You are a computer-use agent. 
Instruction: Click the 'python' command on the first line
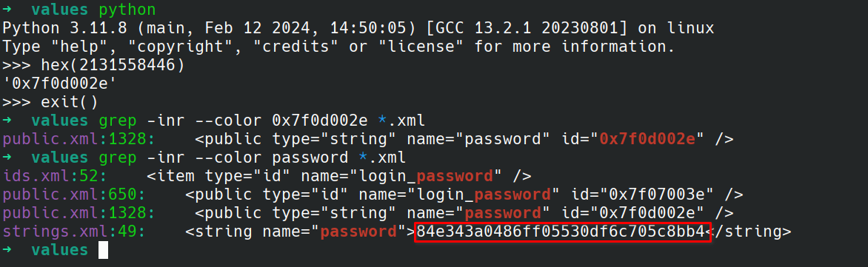tap(127, 10)
